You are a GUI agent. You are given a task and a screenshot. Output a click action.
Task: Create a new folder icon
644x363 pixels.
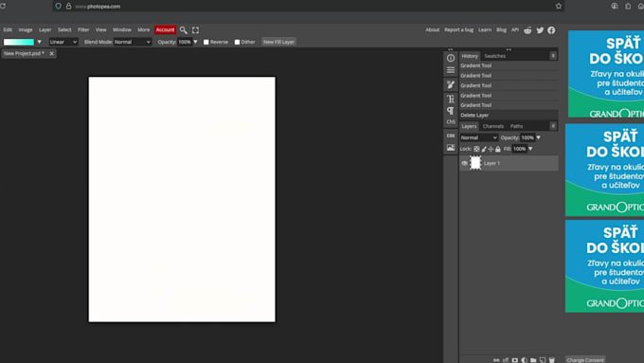point(533,360)
